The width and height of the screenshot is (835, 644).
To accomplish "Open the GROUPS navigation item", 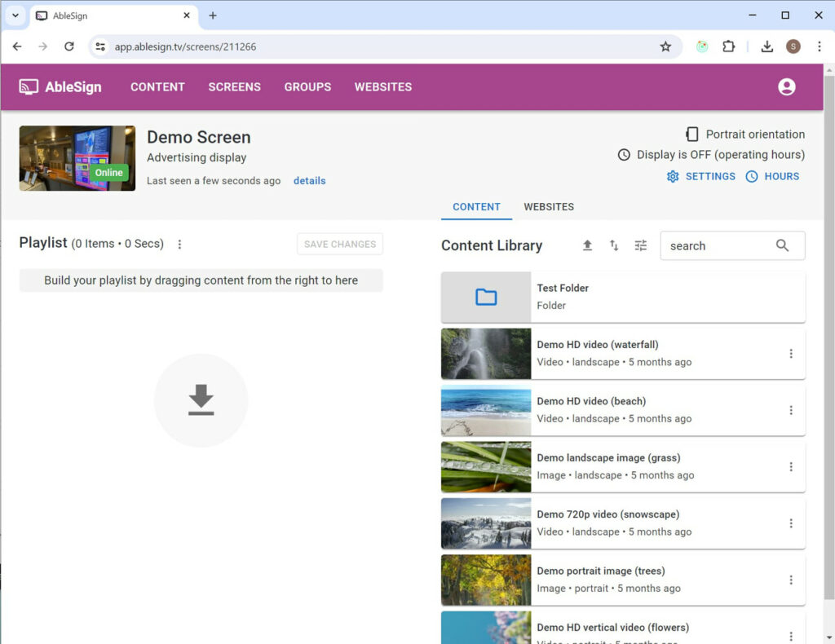I will pyautogui.click(x=307, y=86).
